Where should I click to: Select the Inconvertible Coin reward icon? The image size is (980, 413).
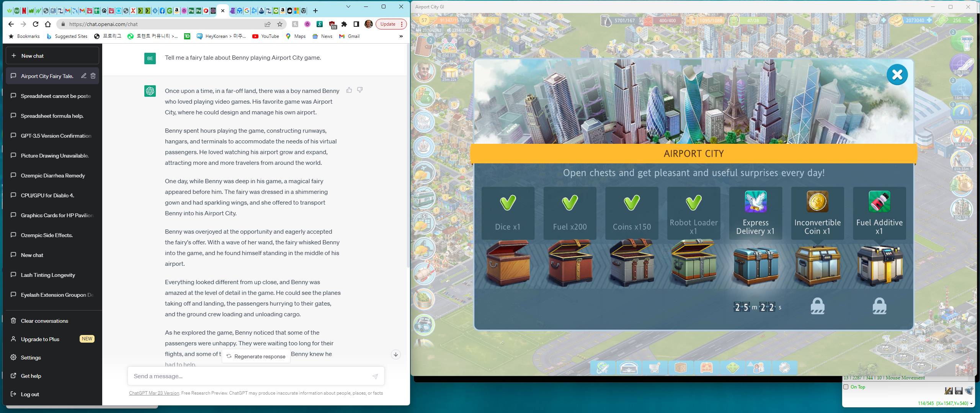tap(817, 202)
